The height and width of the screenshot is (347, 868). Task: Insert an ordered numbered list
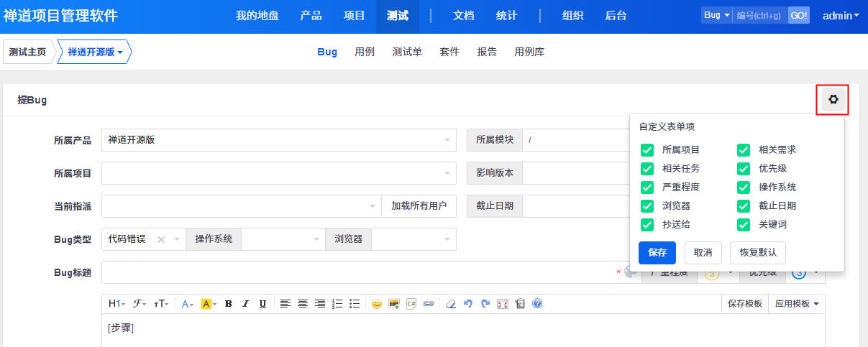click(337, 304)
